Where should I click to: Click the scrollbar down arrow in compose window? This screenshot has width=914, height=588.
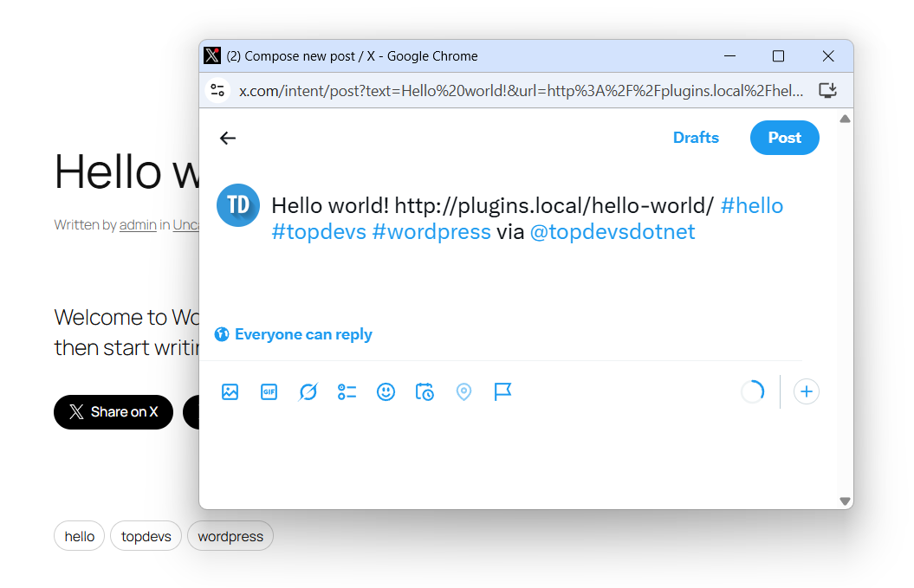(x=845, y=501)
